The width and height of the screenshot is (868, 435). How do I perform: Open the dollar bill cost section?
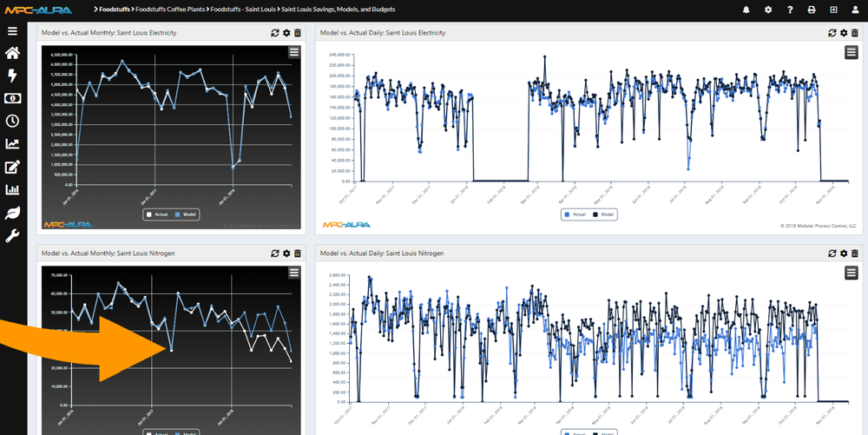click(12, 98)
